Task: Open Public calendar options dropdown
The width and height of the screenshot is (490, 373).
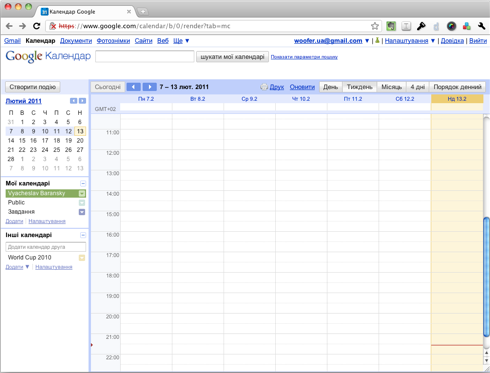Action: pyautogui.click(x=82, y=203)
